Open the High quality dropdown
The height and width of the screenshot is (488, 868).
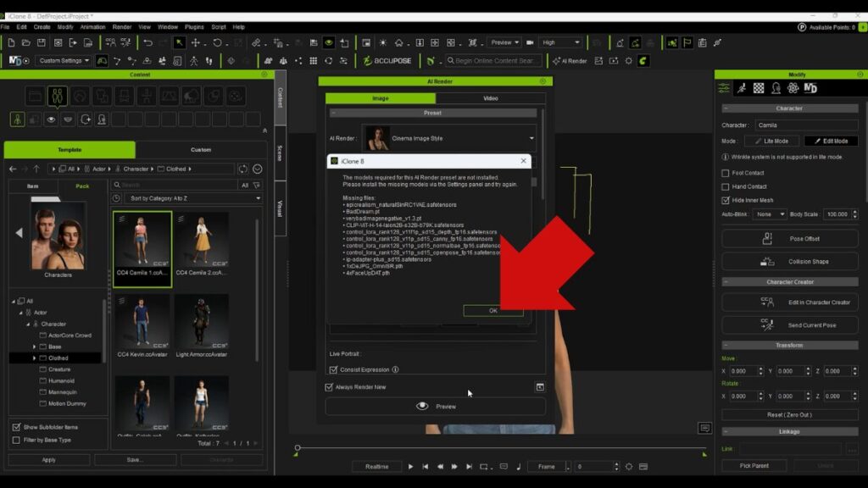561,42
